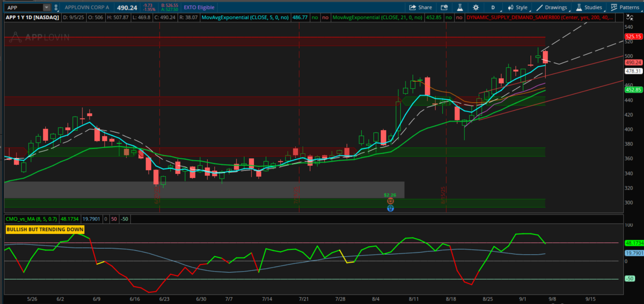Image resolution: width=644 pixels, height=304 pixels.
Task: Click the D: 9/5/25 date readout
Action: 74,17
